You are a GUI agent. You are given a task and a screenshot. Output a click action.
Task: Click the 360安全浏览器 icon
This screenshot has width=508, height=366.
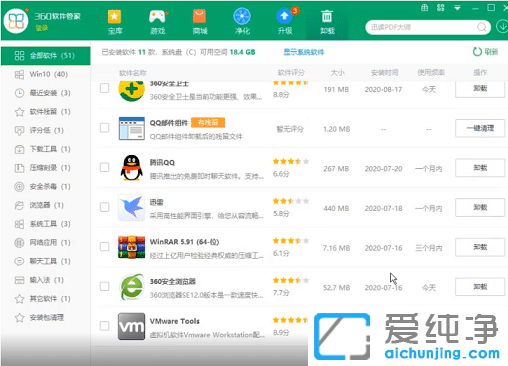(x=131, y=287)
